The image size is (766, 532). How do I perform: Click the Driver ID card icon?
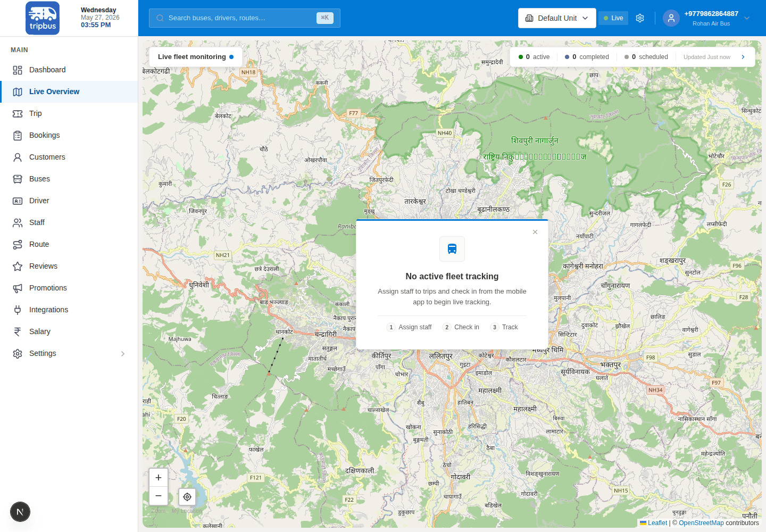pyautogui.click(x=18, y=201)
